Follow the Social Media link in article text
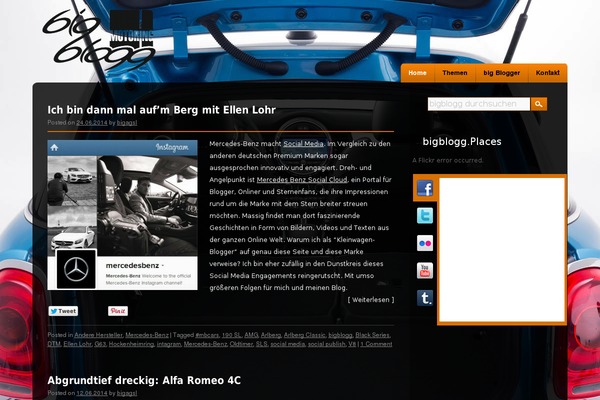 tap(303, 144)
